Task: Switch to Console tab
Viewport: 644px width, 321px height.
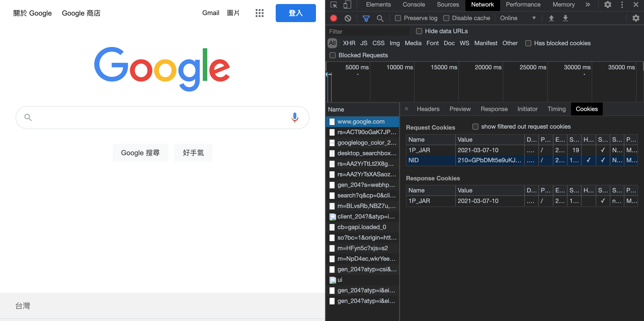Action: [x=414, y=5]
